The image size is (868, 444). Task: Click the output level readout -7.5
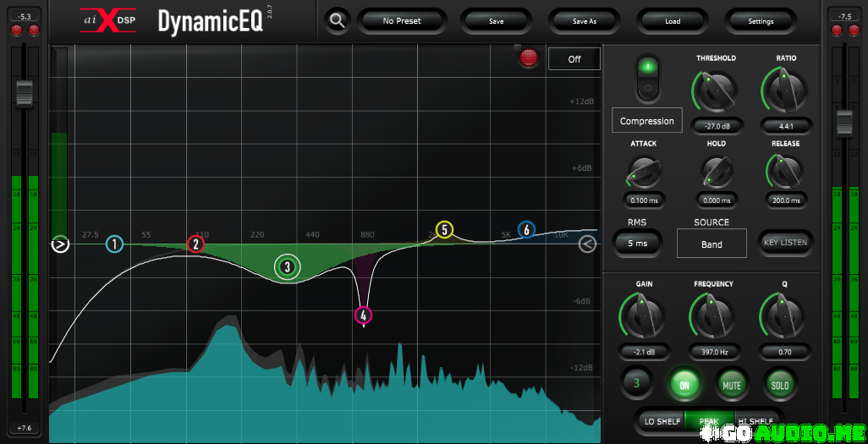tap(845, 15)
